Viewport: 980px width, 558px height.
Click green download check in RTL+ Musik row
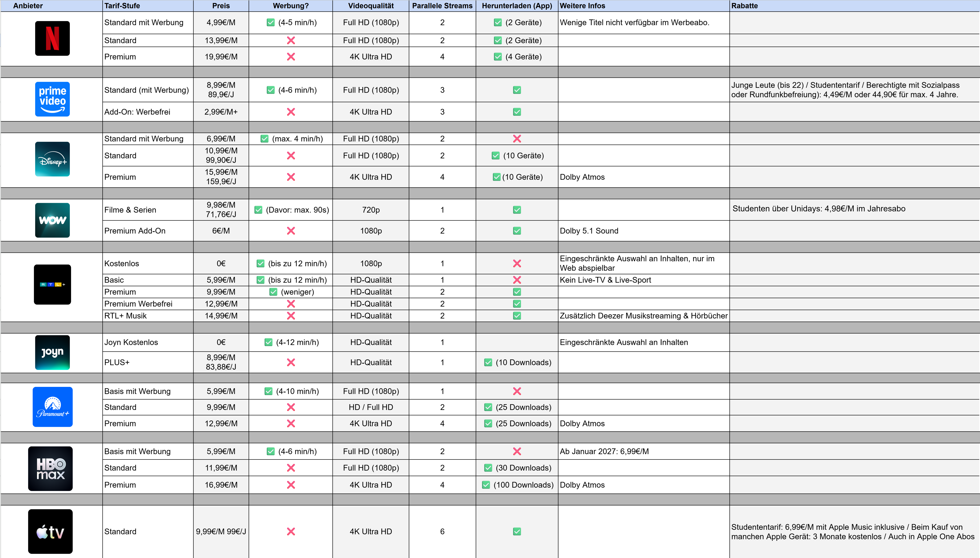coord(517,316)
